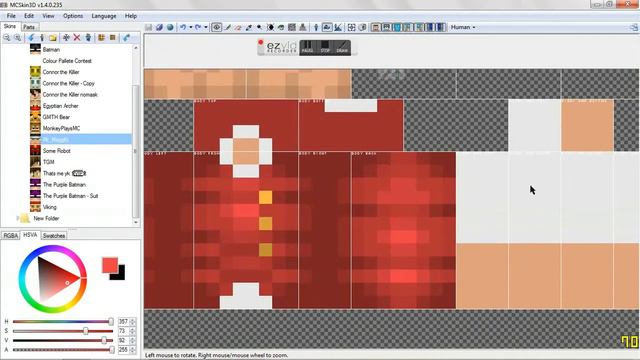Select the Dodge/Burn tool
This screenshot has height=360, width=640.
259,27
